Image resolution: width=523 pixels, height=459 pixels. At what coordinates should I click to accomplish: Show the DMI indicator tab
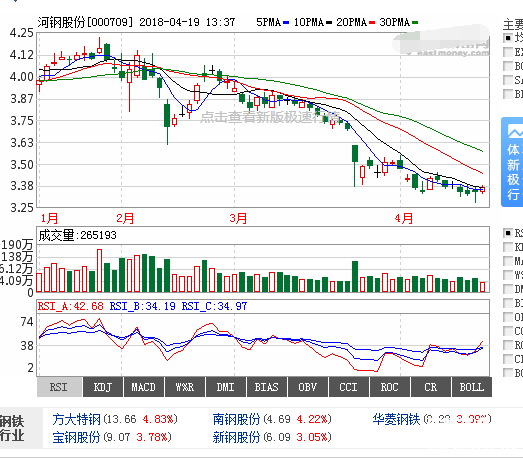pyautogui.click(x=226, y=387)
